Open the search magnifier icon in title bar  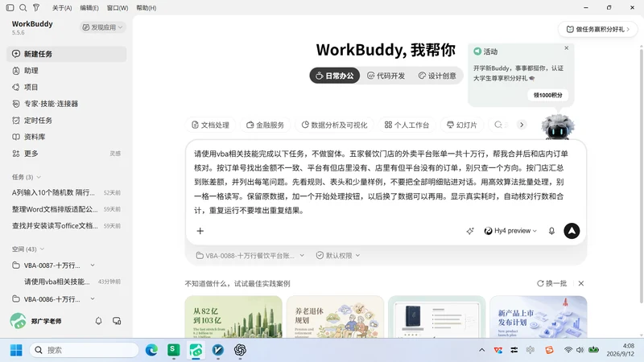(x=23, y=8)
